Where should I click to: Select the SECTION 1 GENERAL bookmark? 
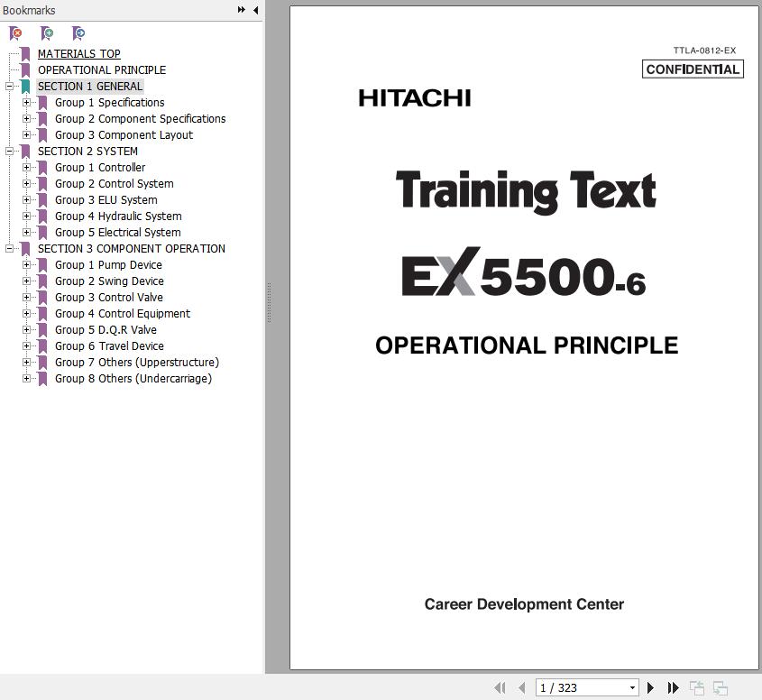click(x=90, y=87)
